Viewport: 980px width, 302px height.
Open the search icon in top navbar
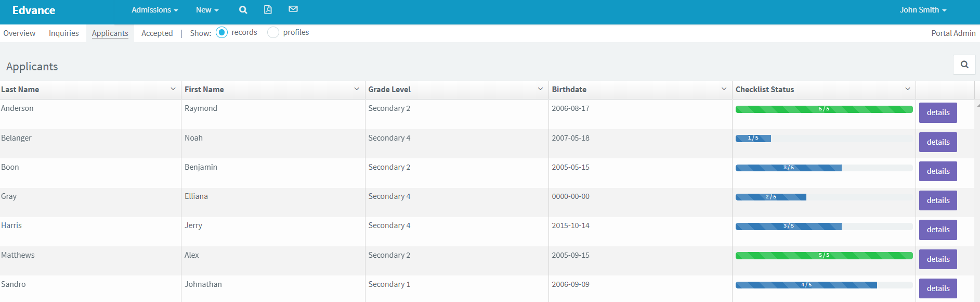(243, 10)
